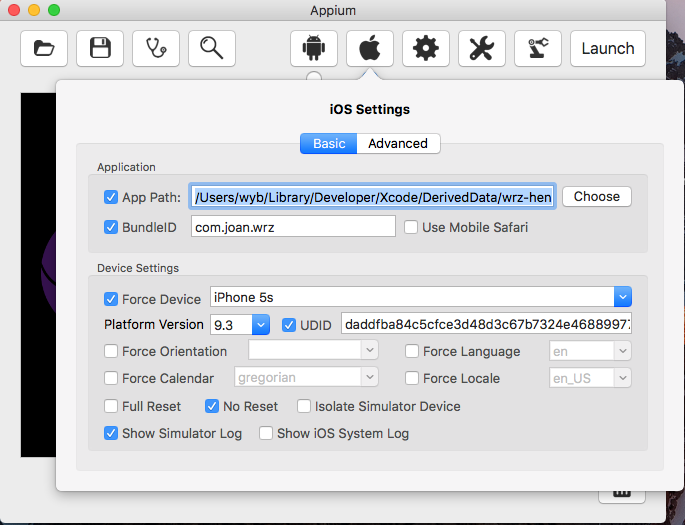Uncheck the No Reset option
The height and width of the screenshot is (525, 685).
tap(212, 406)
